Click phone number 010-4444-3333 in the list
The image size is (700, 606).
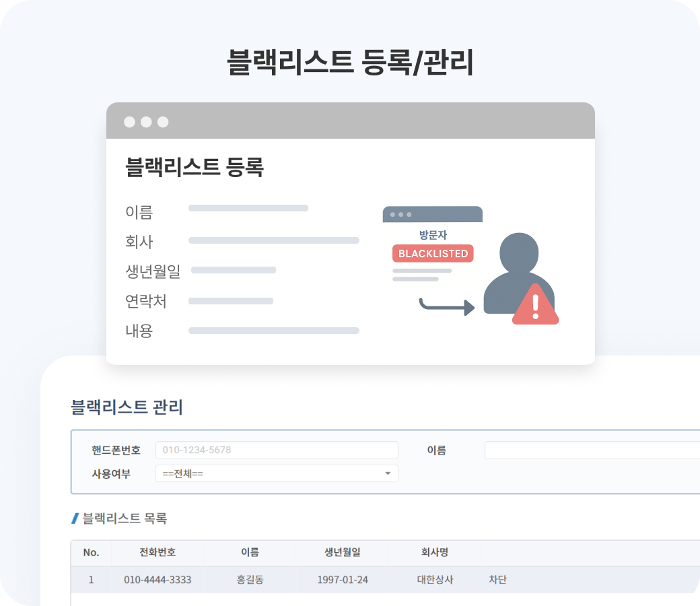pos(157,580)
